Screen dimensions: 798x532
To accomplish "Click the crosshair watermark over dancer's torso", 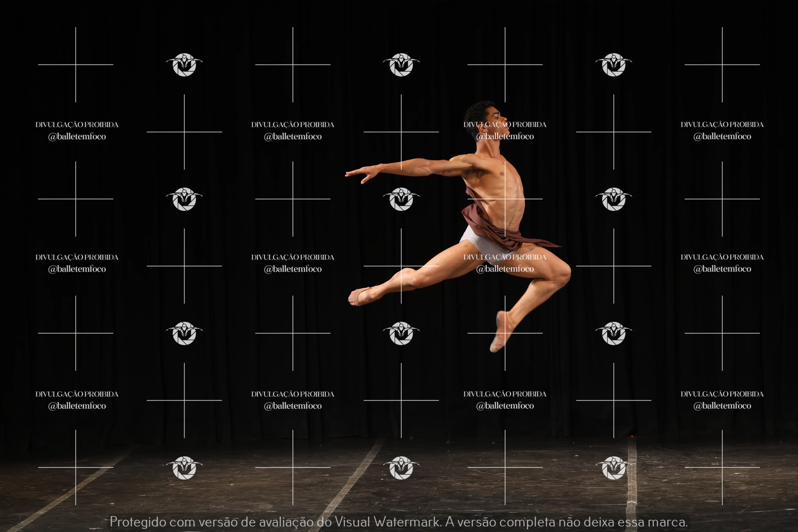I will pos(505,199).
